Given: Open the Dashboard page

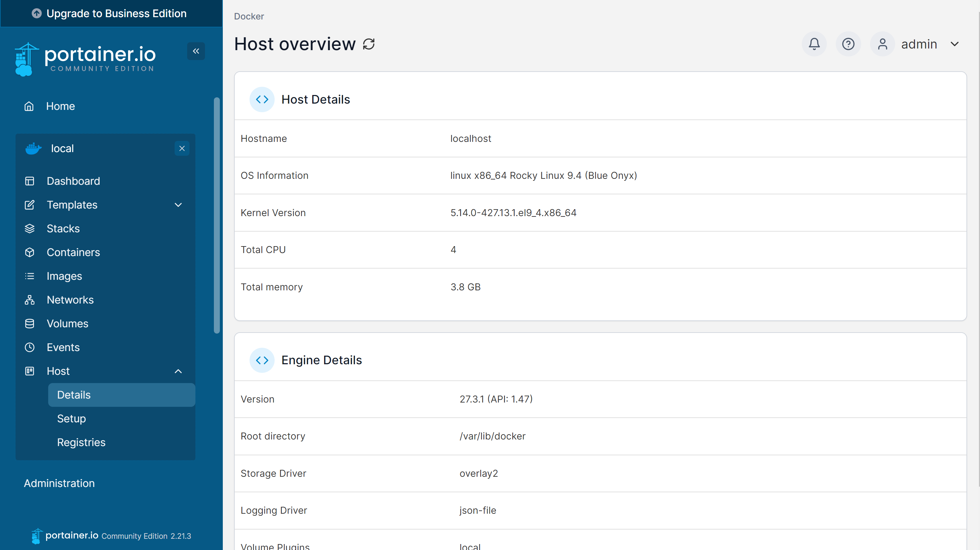Looking at the screenshot, I should point(73,181).
